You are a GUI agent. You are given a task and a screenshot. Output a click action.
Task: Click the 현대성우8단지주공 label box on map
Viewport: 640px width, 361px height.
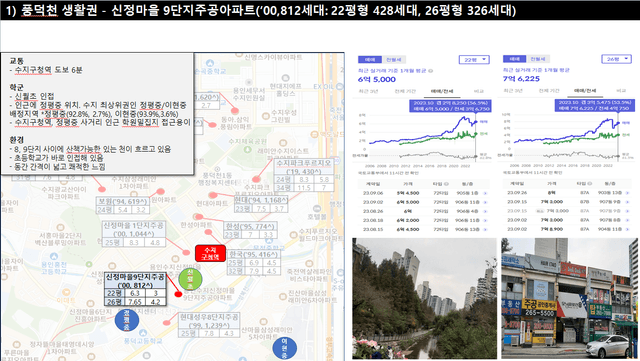[209, 325]
